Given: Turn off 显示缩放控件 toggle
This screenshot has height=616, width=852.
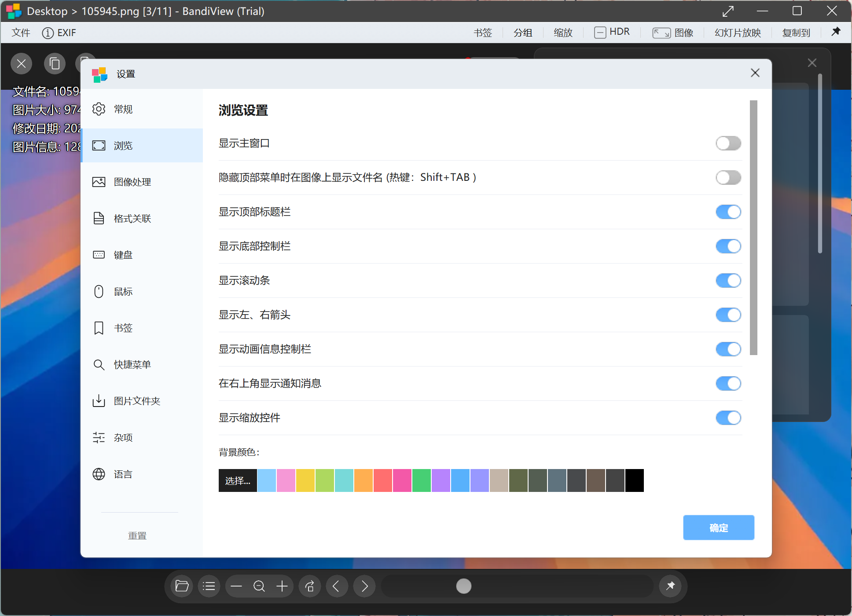Looking at the screenshot, I should coord(728,418).
